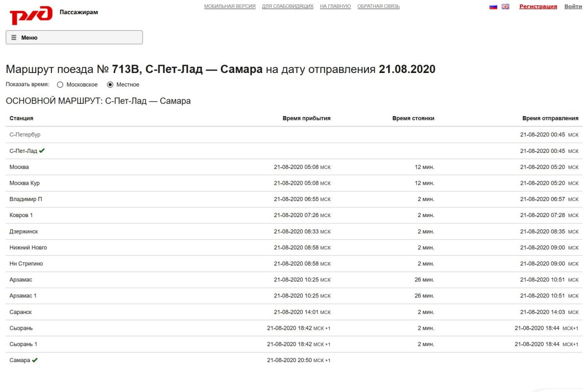Go to На главную page

point(335,6)
